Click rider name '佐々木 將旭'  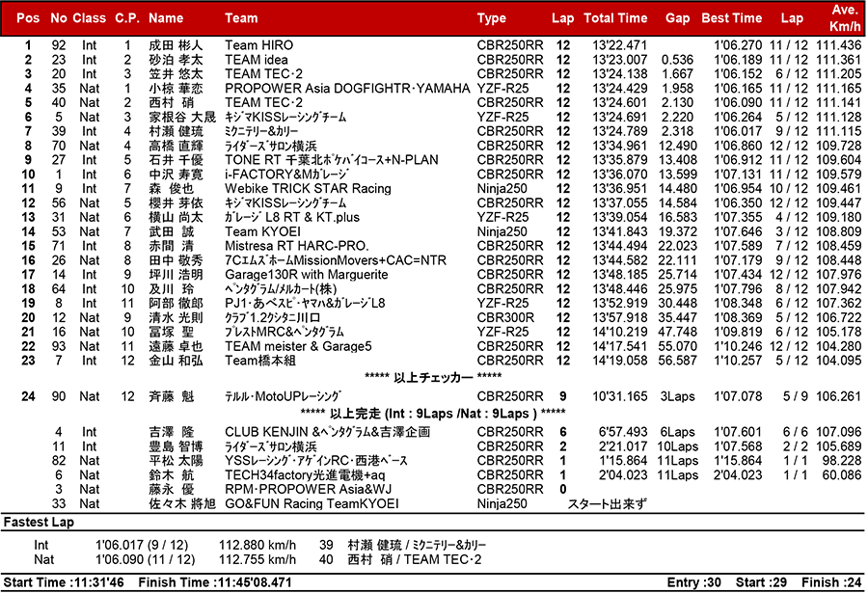point(182,504)
